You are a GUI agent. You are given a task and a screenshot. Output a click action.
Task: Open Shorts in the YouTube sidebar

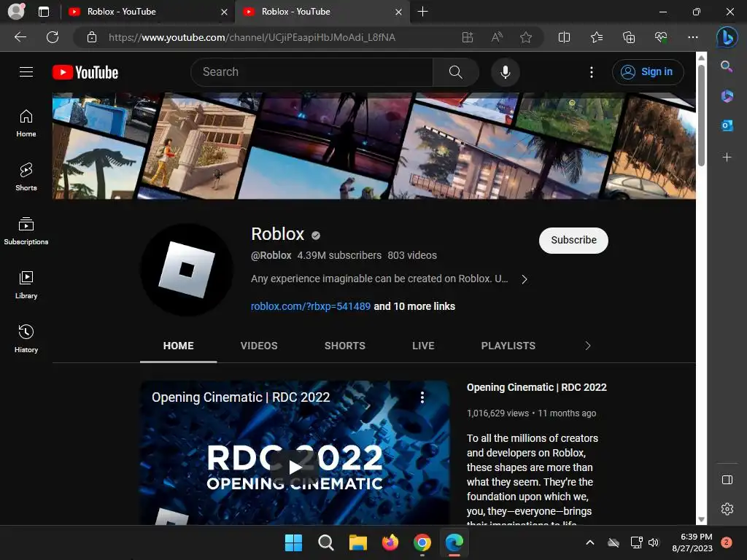click(x=26, y=177)
